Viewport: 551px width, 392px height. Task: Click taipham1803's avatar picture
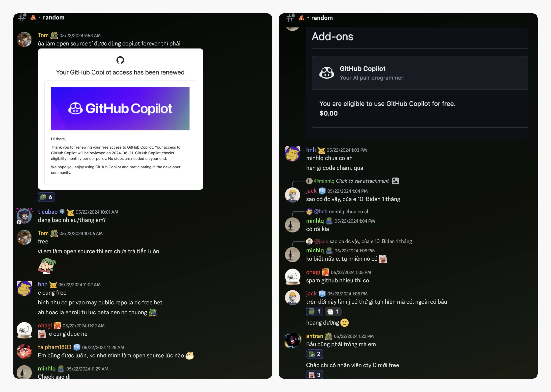point(24,351)
